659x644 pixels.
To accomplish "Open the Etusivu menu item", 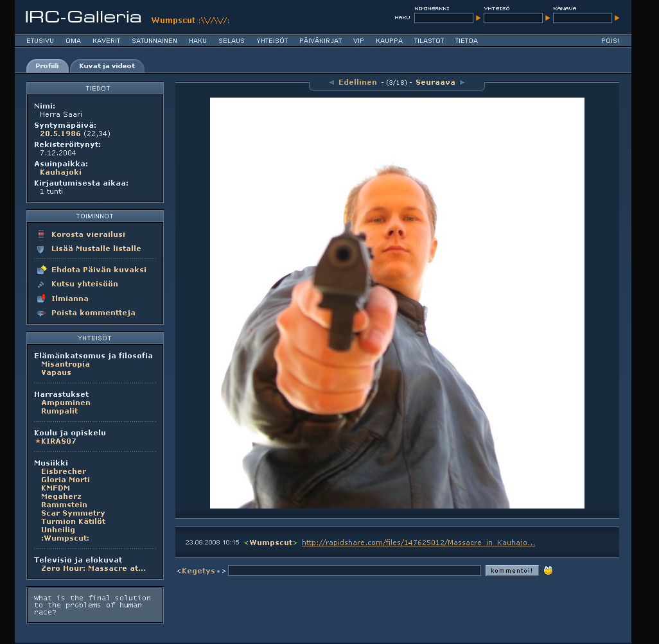I will [x=40, y=40].
